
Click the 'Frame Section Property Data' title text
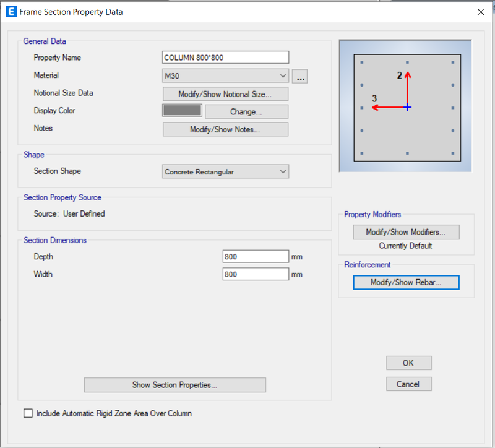click(71, 12)
